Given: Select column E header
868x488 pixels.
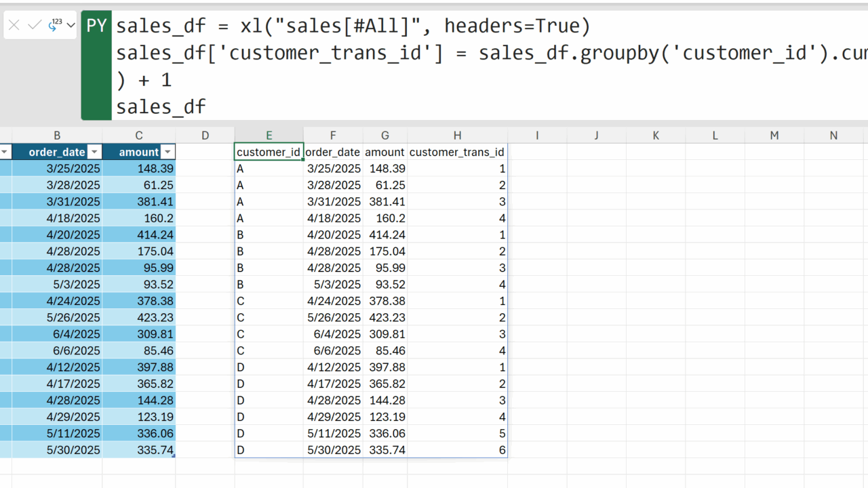Looking at the screenshot, I should pyautogui.click(x=269, y=136).
